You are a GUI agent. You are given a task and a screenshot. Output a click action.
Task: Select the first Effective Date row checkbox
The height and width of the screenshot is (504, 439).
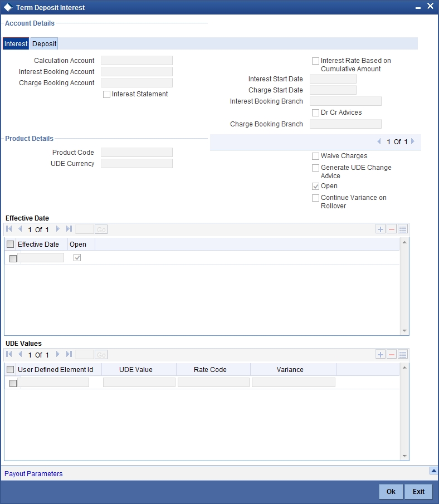13,258
